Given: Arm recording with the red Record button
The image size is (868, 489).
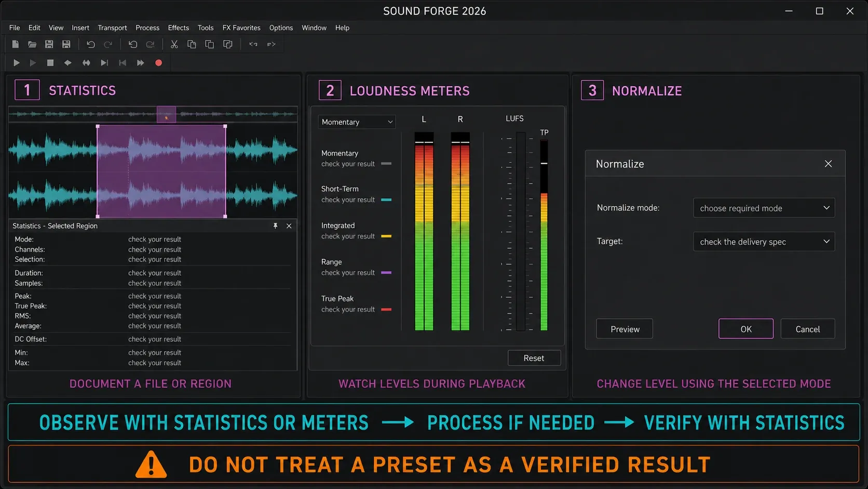Looking at the screenshot, I should click(x=159, y=63).
